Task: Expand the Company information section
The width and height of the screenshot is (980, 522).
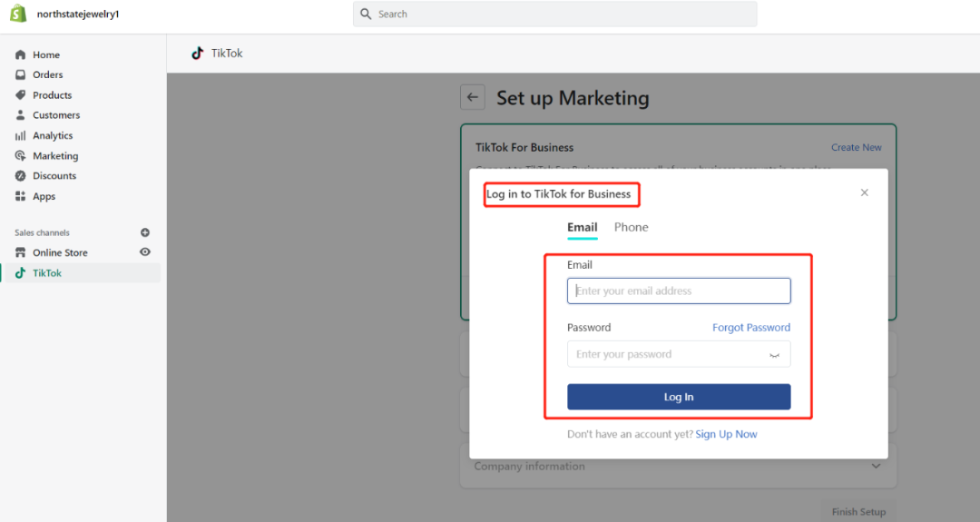Action: 678,467
